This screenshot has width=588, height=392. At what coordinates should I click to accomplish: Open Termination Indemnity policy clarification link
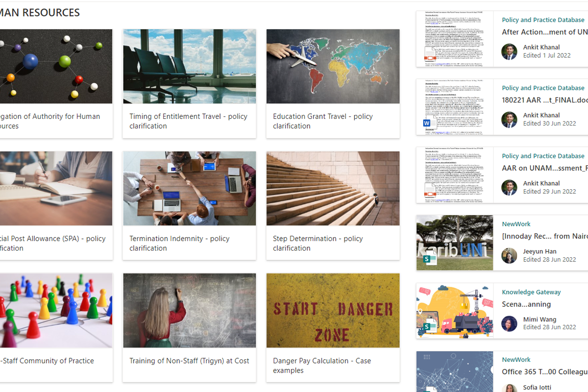pyautogui.click(x=179, y=243)
